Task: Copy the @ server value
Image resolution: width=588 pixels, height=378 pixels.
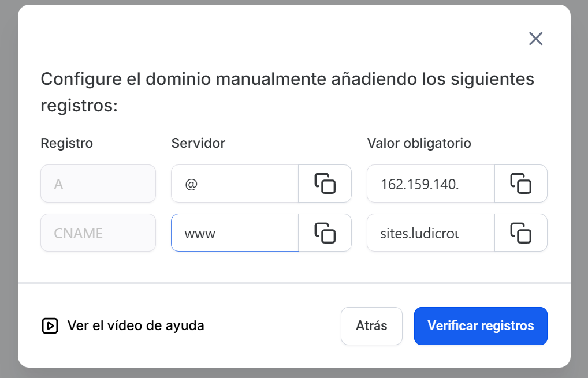Action: coord(325,184)
